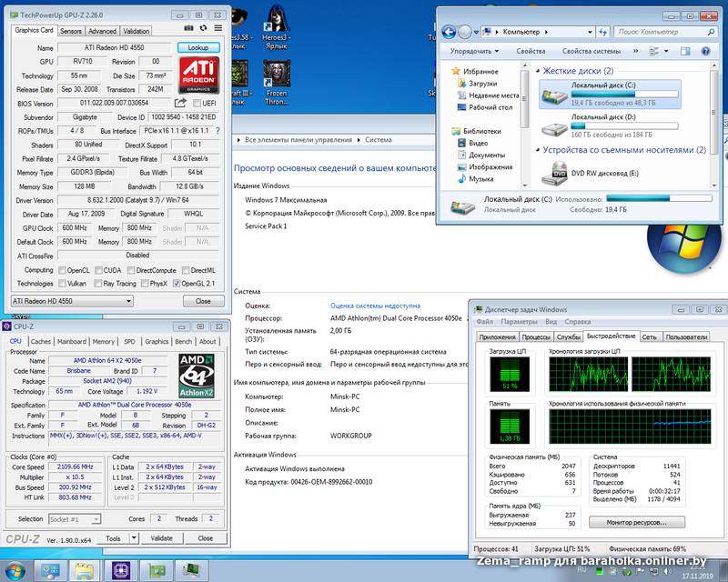Select Загрузки in Explorer navigation pane

(x=477, y=84)
